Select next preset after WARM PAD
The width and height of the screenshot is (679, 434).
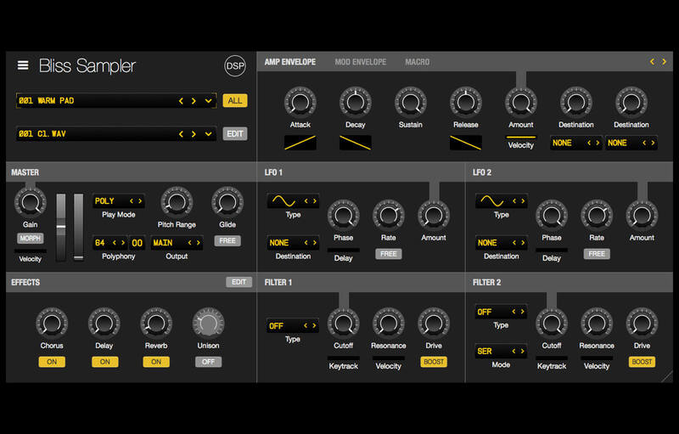tap(194, 101)
